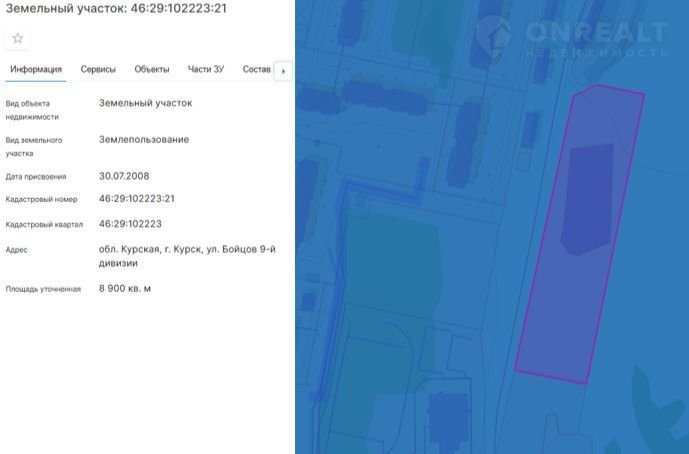Image resolution: width=689 pixels, height=454 pixels.
Task: Open the Сервисы tab
Action: coord(98,69)
